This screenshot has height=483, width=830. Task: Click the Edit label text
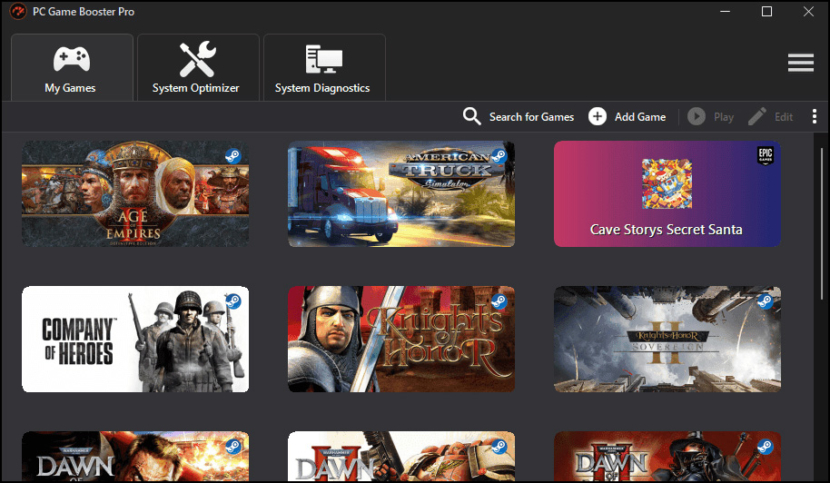point(783,117)
